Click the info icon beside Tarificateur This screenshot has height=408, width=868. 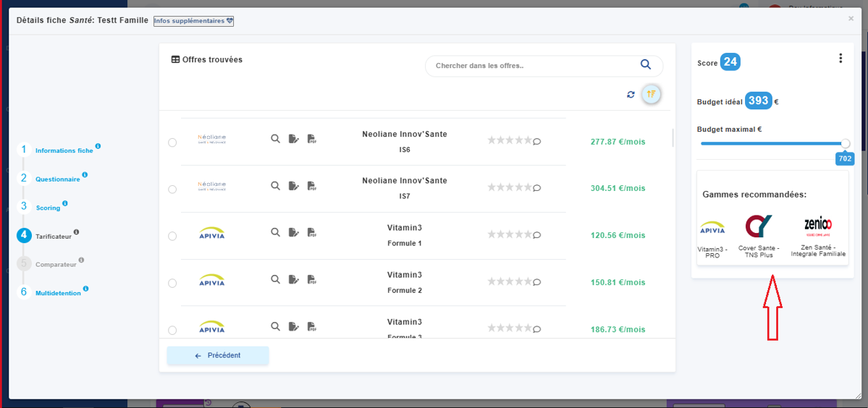[77, 232]
